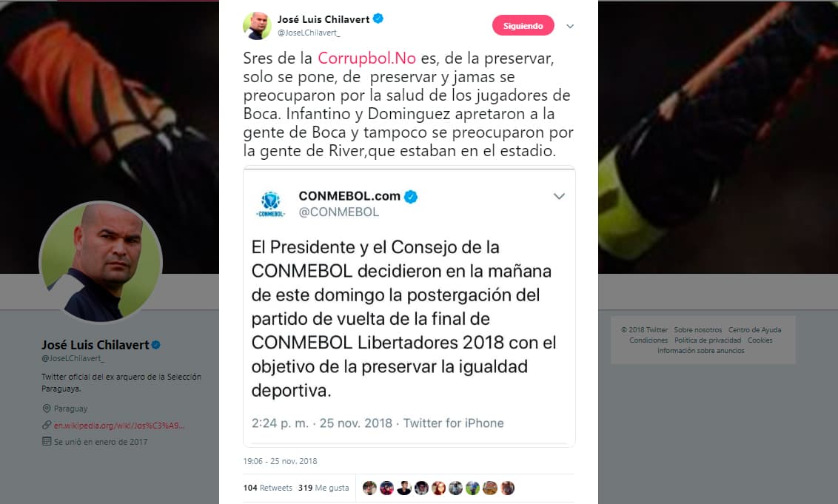The image size is (838, 504).
Task: Click the CONMEBOL logo avatar
Action: click(271, 204)
